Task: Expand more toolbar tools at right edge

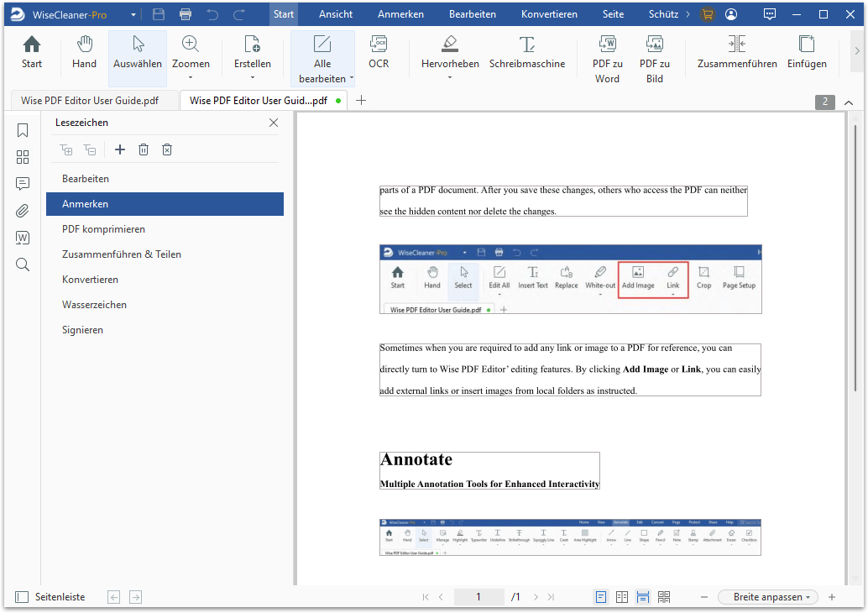Action: pyautogui.click(x=857, y=51)
